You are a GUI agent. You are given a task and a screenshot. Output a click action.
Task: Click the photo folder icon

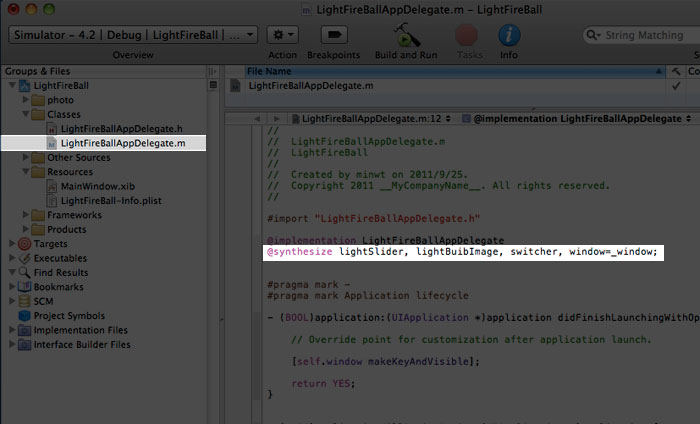[x=38, y=100]
